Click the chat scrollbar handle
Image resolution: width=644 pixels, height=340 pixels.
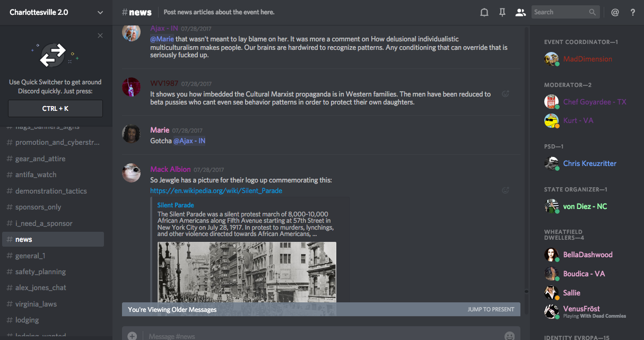pos(526,291)
